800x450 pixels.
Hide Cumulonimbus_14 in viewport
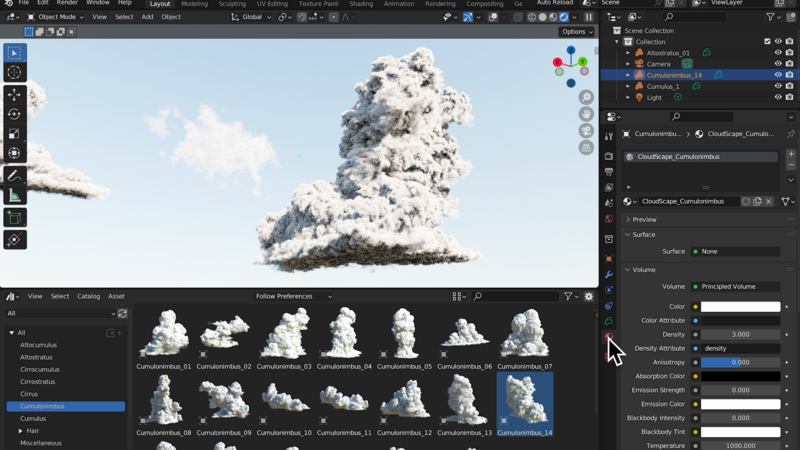pyautogui.click(x=778, y=75)
